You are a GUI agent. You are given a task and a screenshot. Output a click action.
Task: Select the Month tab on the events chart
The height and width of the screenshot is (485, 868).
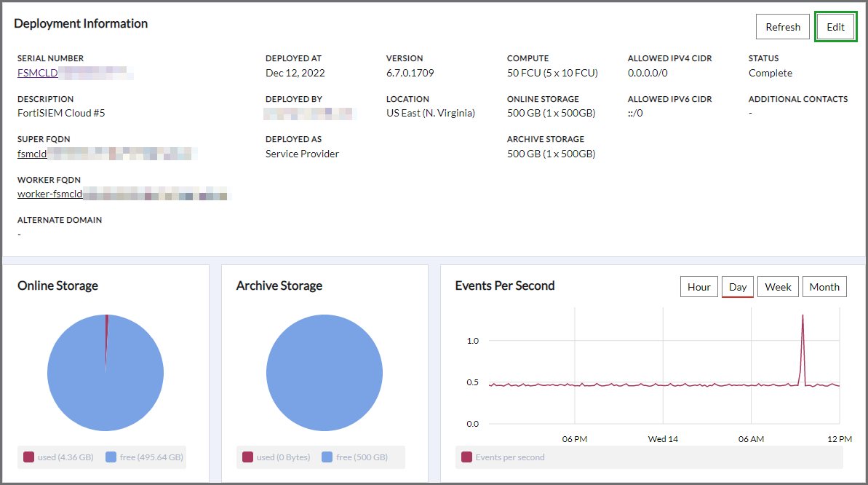[824, 286]
